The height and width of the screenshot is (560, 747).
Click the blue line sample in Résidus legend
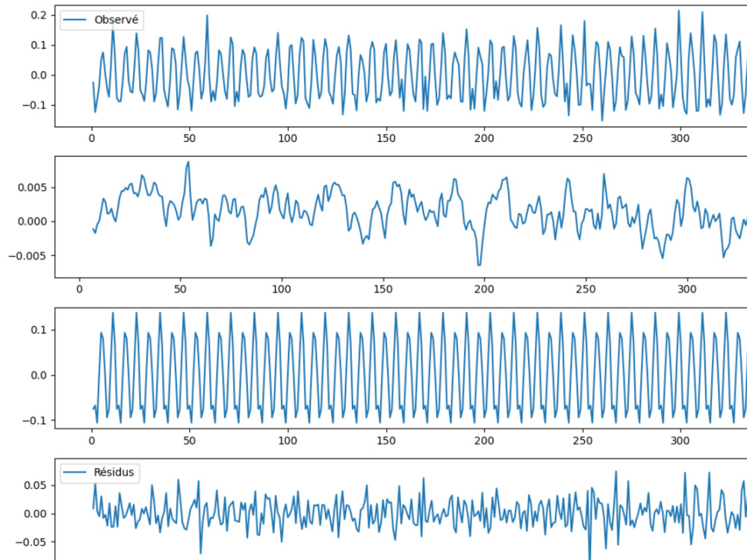coord(75,472)
